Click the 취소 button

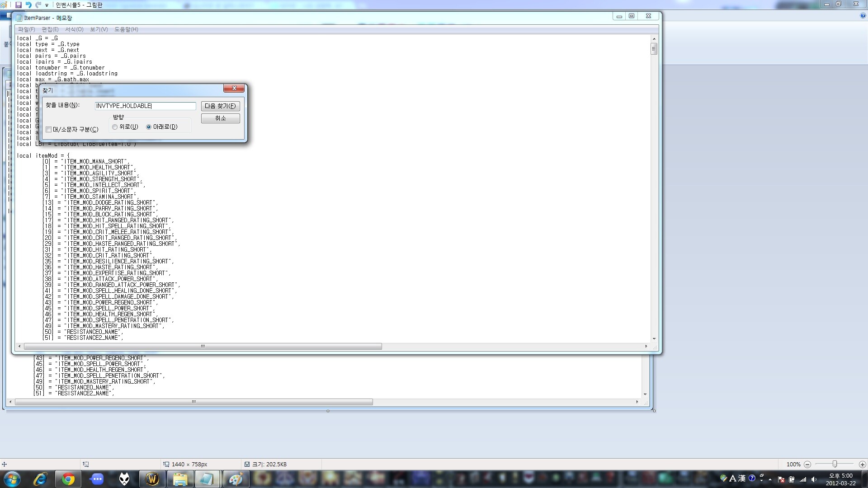[x=220, y=117]
